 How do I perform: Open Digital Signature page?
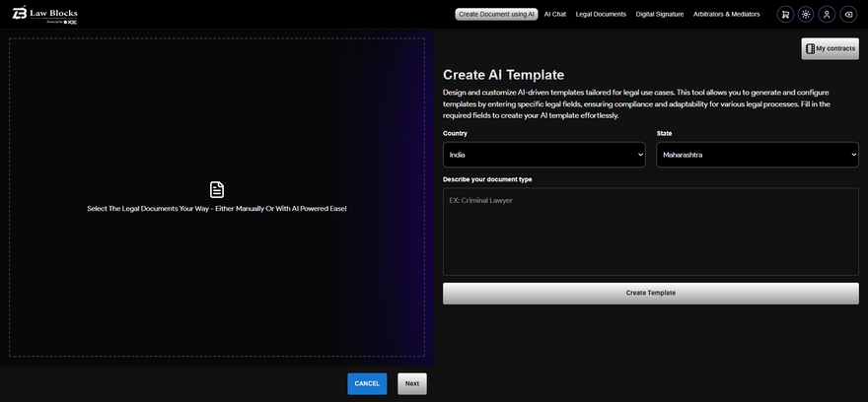tap(659, 15)
